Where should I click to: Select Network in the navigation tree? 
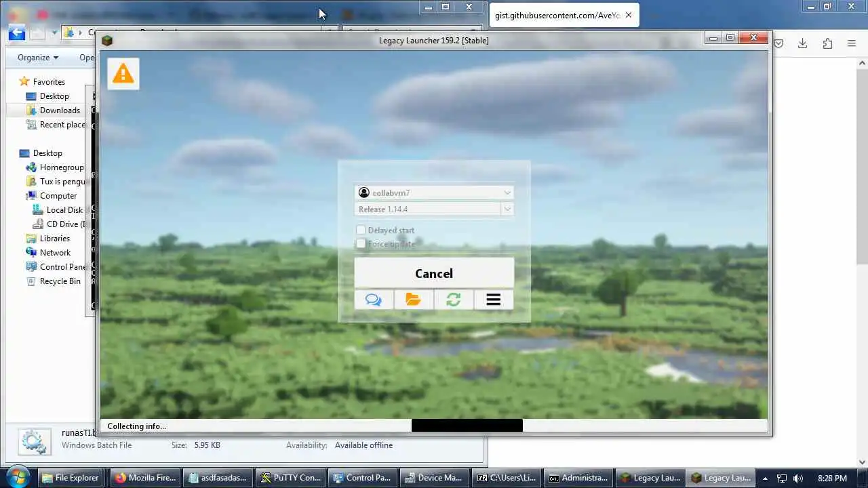pyautogui.click(x=55, y=252)
